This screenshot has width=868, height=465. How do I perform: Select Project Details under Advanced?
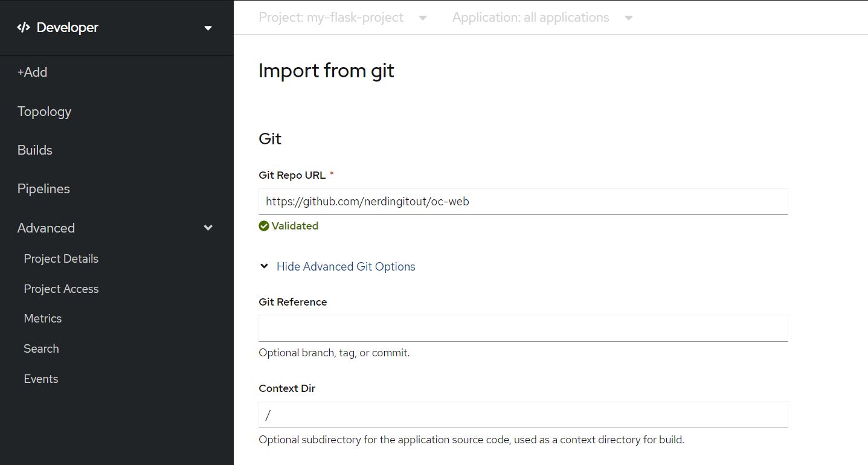[x=61, y=258]
